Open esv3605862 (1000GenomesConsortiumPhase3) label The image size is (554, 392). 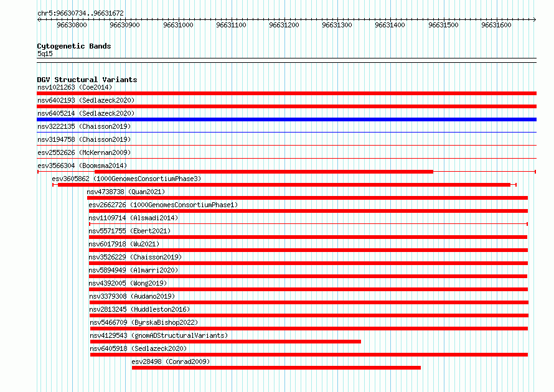point(126,179)
